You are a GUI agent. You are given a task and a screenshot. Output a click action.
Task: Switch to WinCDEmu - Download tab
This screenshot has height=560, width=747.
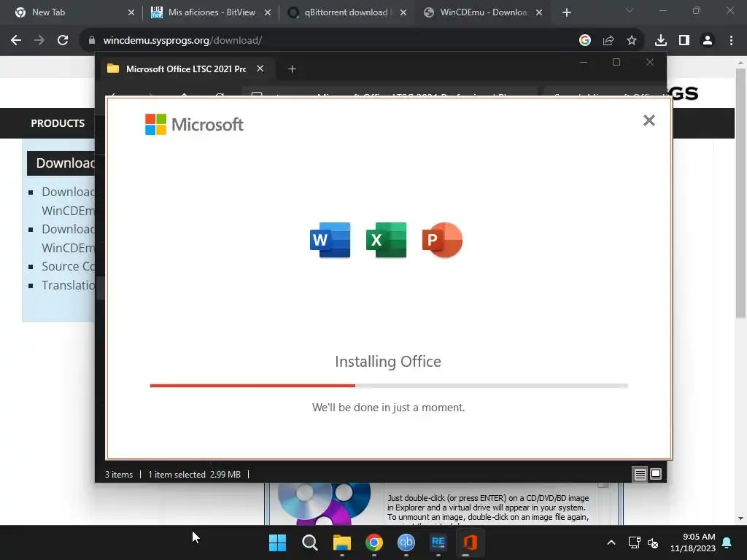click(484, 12)
